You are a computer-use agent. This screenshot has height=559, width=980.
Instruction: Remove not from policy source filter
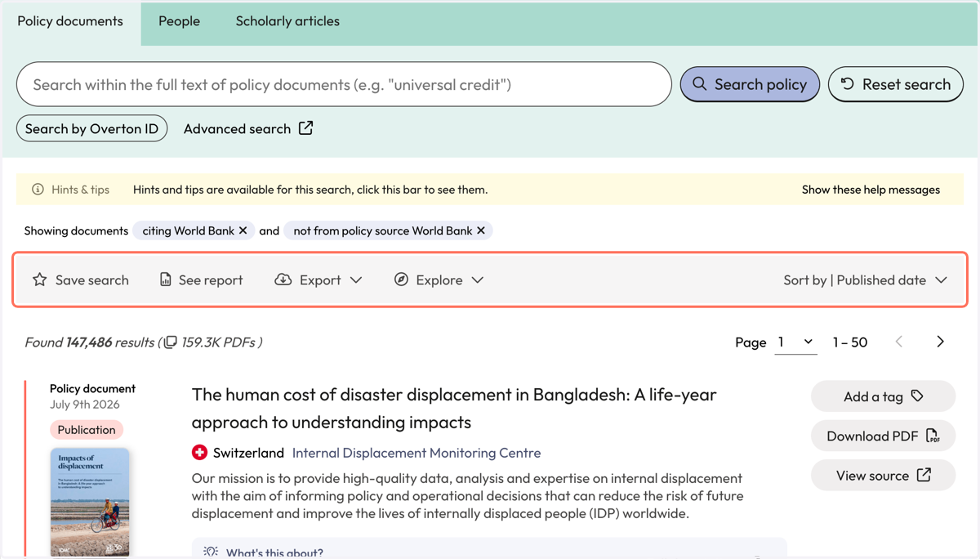point(481,230)
